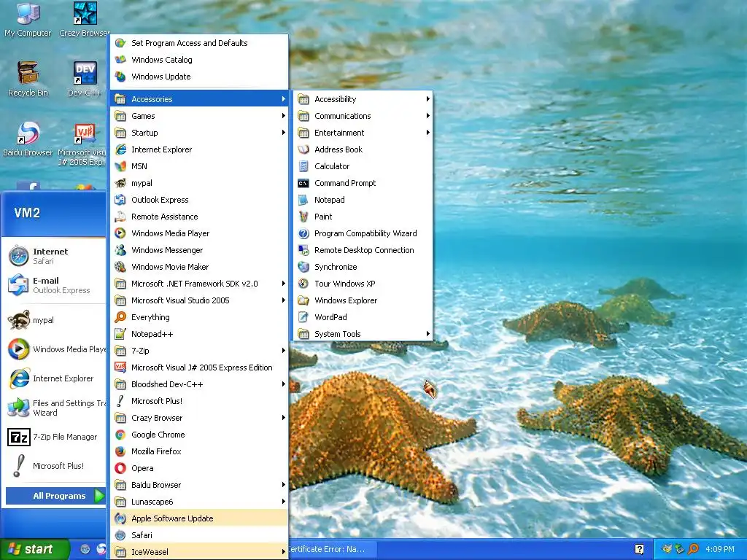Choose Apple Software Update entry
The height and width of the screenshot is (560, 747).
tap(200, 518)
